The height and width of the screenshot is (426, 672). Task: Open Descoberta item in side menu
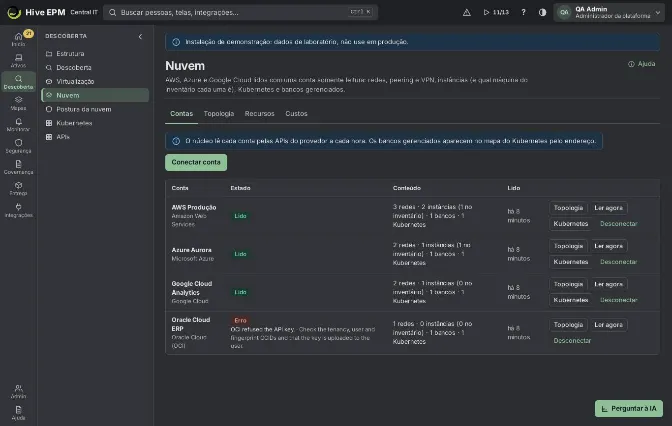(x=95, y=67)
